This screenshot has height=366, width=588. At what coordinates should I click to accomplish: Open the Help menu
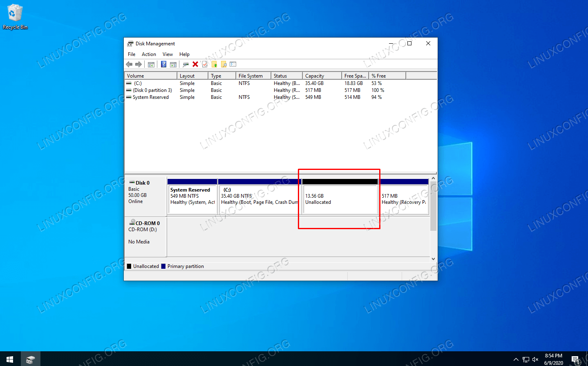tap(184, 54)
